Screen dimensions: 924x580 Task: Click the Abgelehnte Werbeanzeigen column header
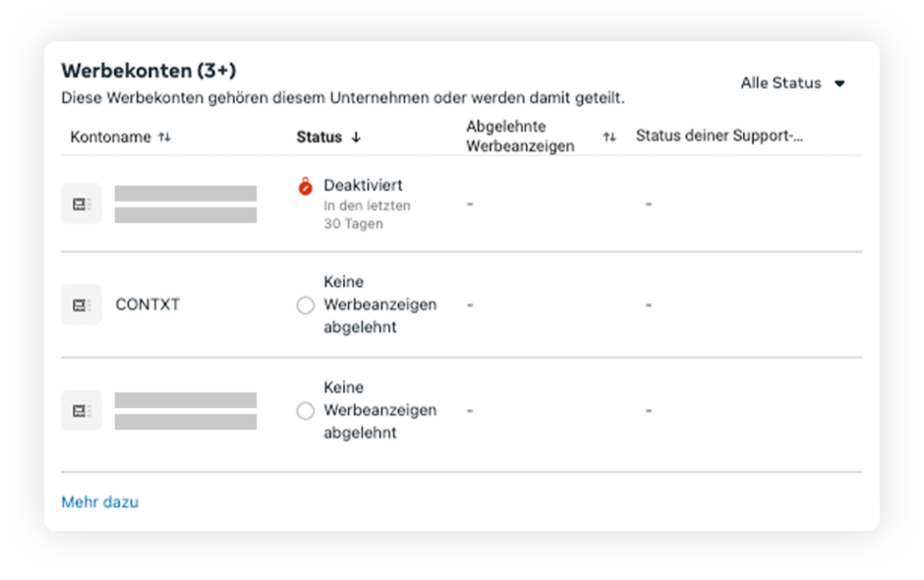[520, 137]
